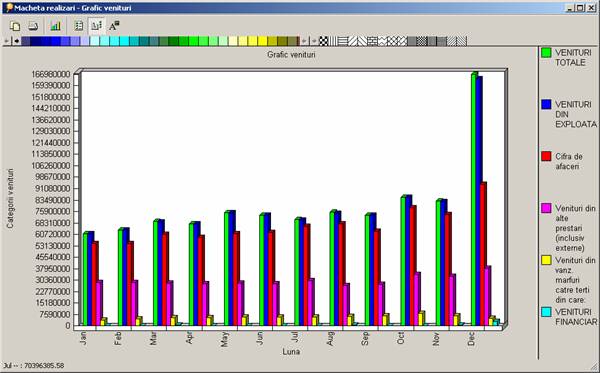Click the print chart toolbar icon

click(x=34, y=26)
